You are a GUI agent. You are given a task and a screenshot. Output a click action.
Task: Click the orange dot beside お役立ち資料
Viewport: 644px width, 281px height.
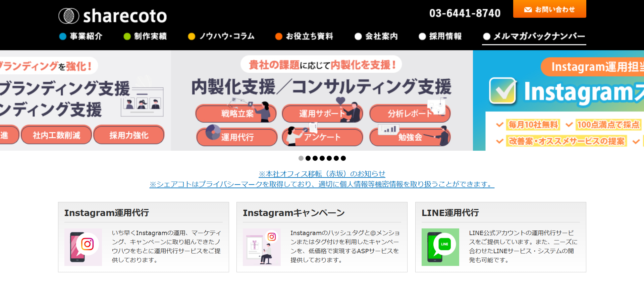coord(279,37)
